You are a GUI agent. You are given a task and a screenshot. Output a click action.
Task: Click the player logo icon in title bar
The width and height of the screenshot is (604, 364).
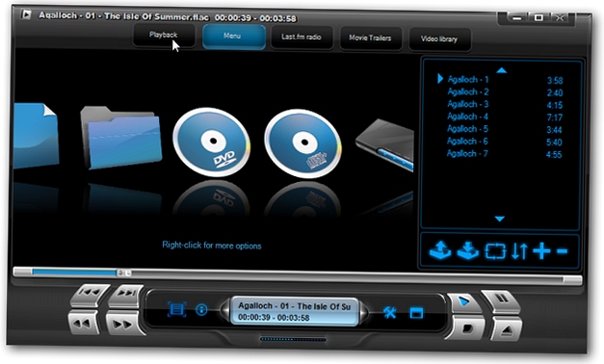pyautogui.click(x=26, y=14)
